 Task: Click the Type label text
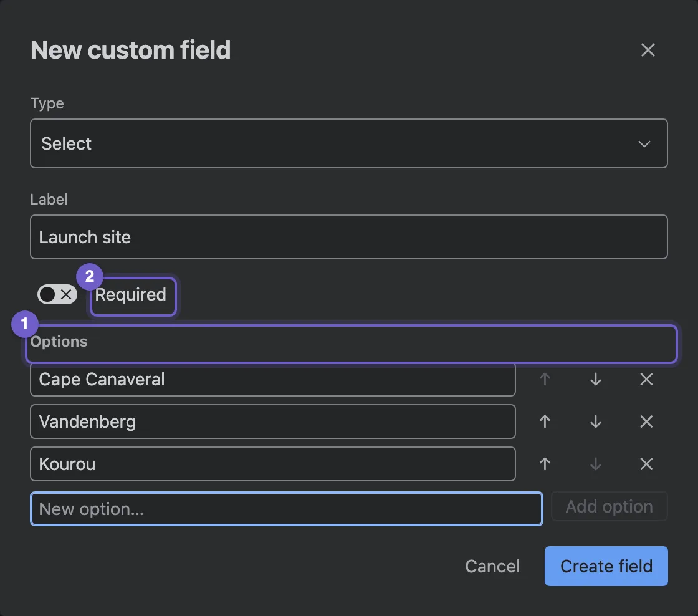coord(47,103)
